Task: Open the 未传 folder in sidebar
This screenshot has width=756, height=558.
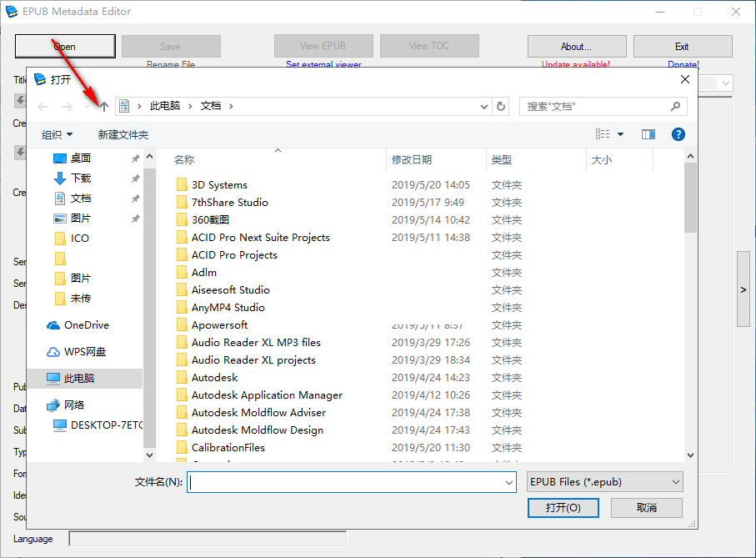Action: click(81, 299)
